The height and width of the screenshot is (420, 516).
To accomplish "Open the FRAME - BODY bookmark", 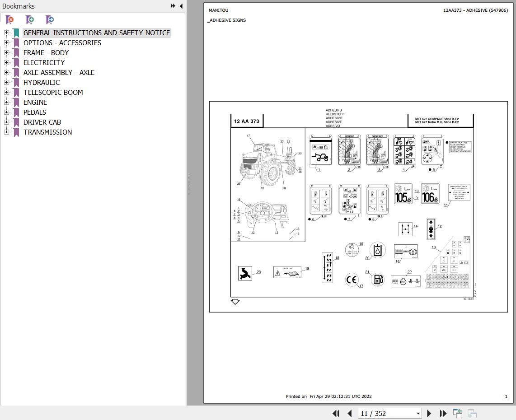I will pyautogui.click(x=46, y=53).
